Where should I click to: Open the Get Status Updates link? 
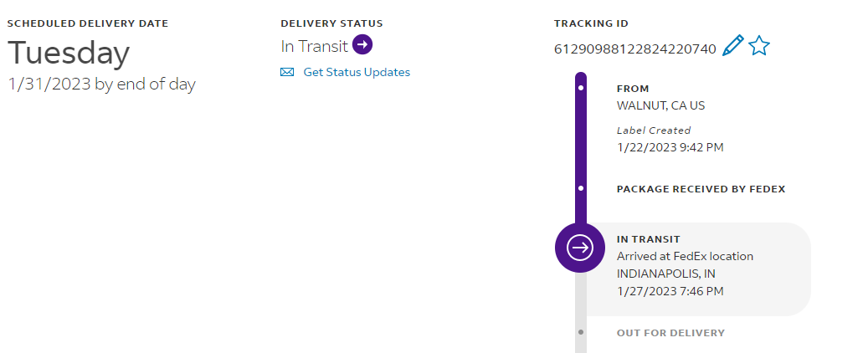pyautogui.click(x=357, y=73)
